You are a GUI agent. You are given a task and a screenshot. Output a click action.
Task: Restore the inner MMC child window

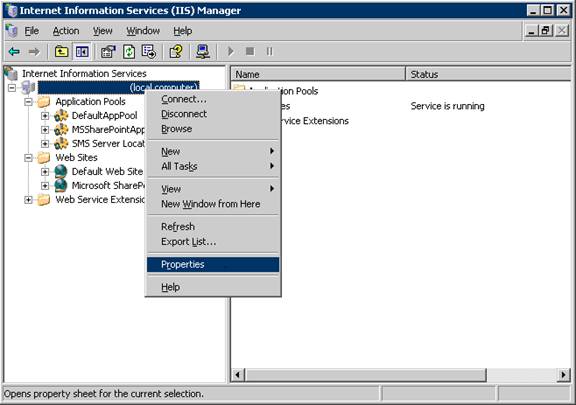pyautogui.click(x=546, y=31)
